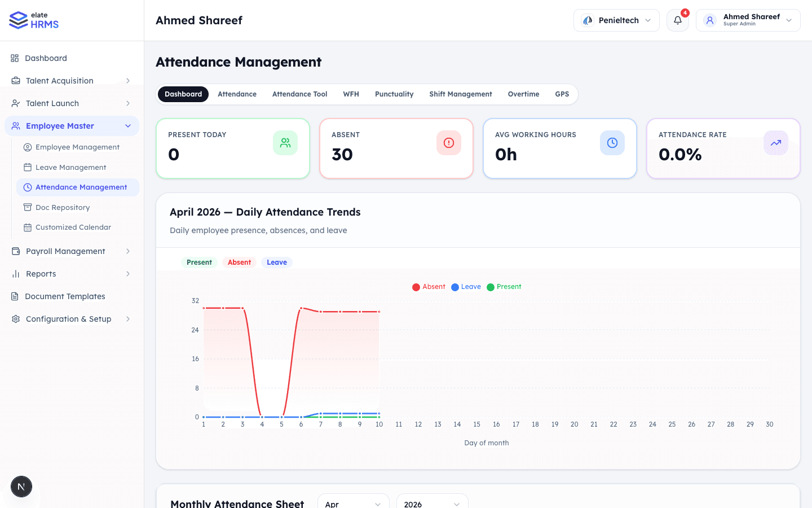Click the Absent alert icon

(448, 143)
